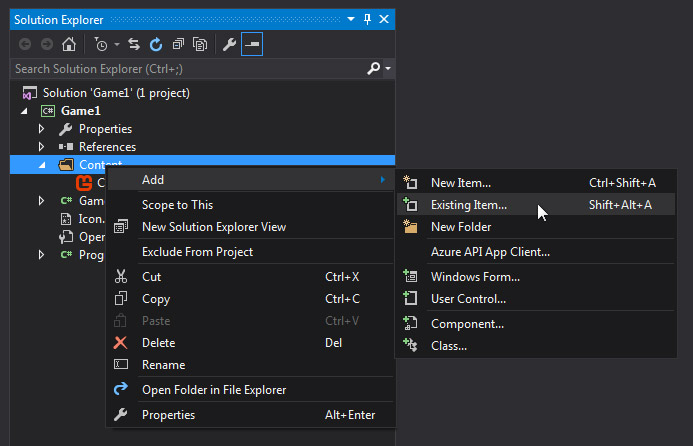
Task: Choose Existing Item... from the Add submenu
Action: (468, 205)
